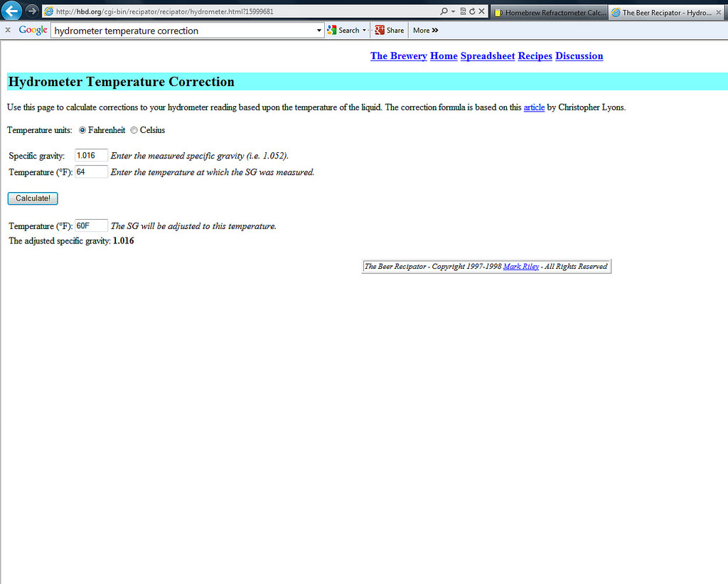Click the browser Back arrow button

point(11,10)
